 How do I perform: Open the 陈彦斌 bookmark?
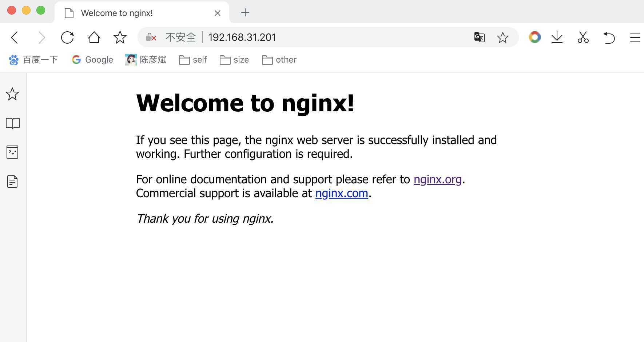click(146, 60)
